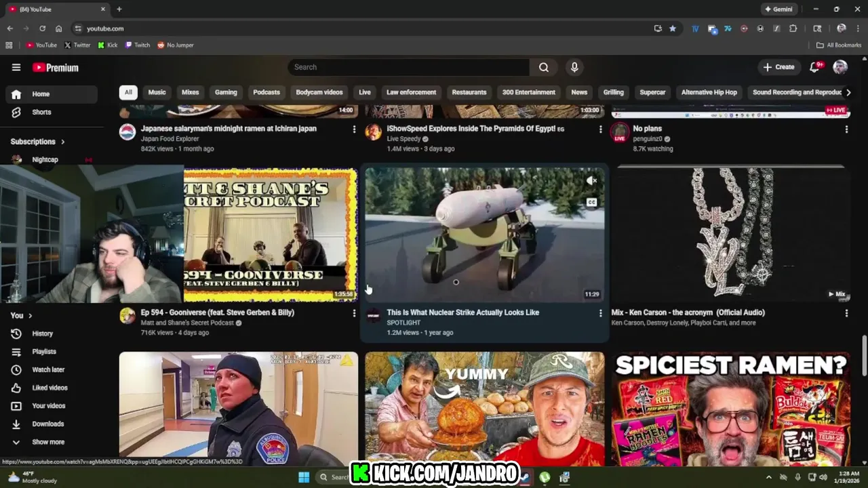Select the Law enforcement chip
The image size is (868, 488).
click(x=411, y=92)
